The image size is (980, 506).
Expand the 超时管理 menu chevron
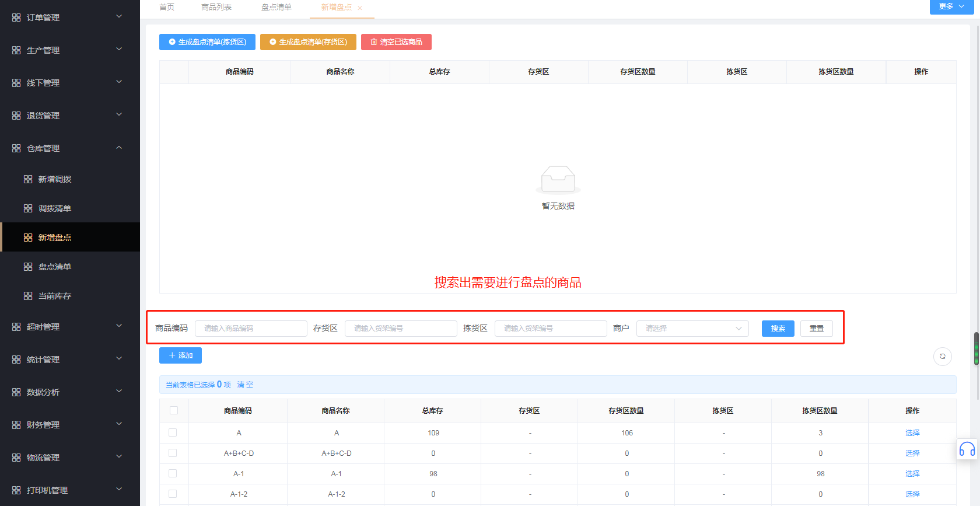119,326
